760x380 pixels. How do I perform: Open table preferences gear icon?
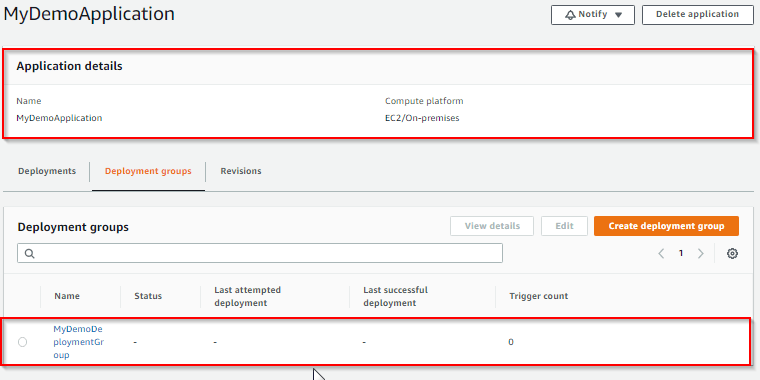[x=732, y=253]
